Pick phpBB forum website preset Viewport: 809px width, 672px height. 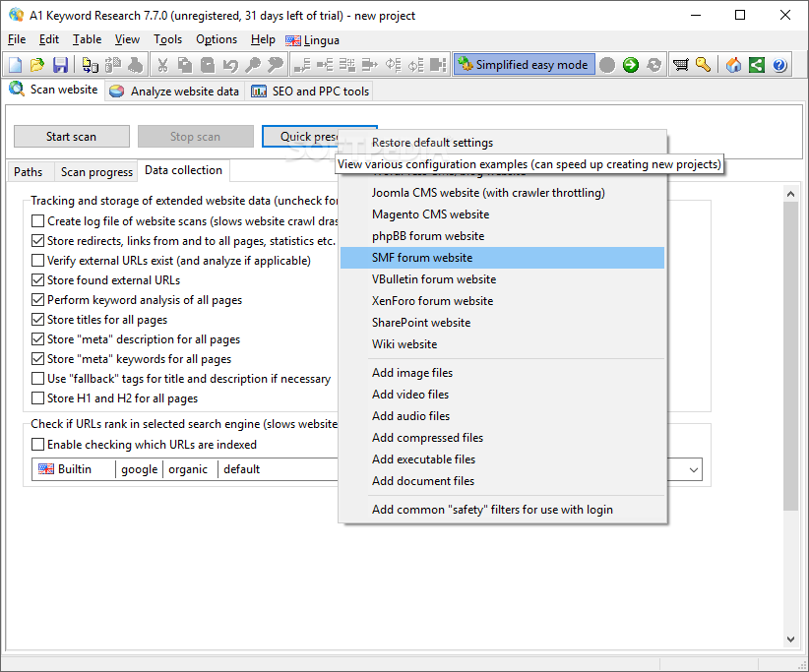502,236
